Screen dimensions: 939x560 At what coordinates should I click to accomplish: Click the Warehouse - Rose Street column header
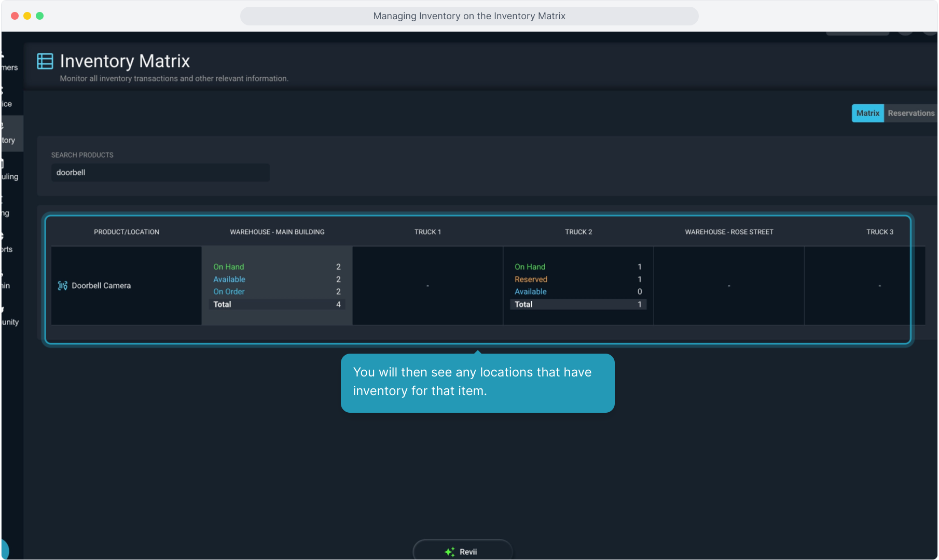[x=728, y=232]
